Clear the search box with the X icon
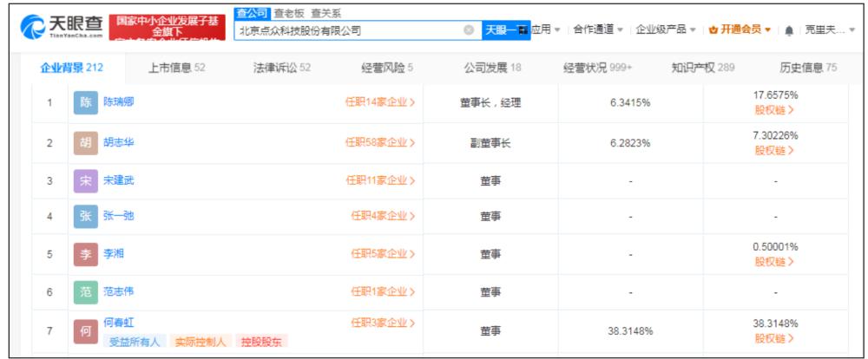 click(469, 30)
